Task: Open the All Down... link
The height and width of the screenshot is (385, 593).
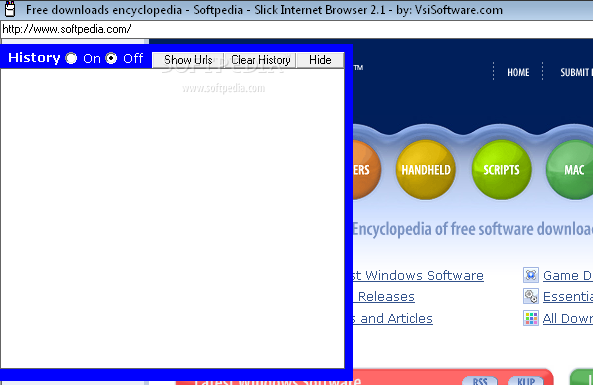Action: pyautogui.click(x=568, y=318)
